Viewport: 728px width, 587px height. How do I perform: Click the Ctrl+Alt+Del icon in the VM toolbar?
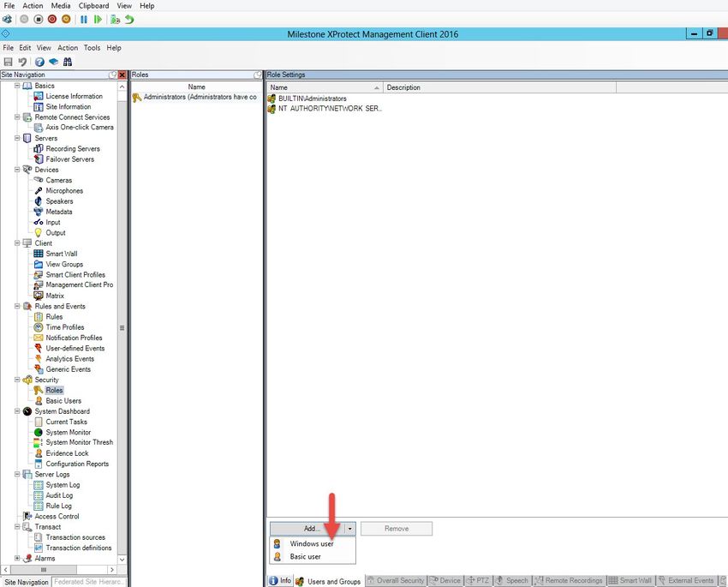[8, 20]
